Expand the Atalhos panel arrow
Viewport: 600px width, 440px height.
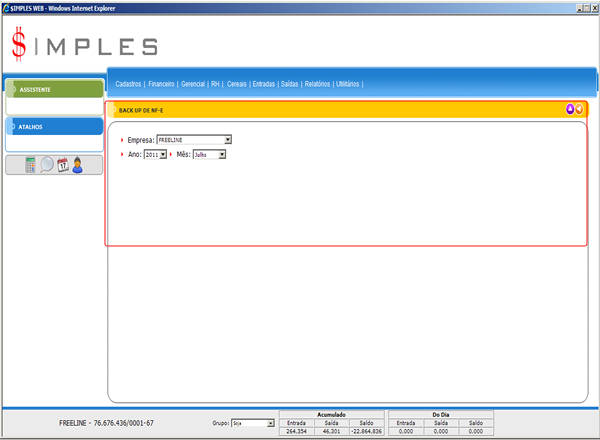(x=14, y=127)
